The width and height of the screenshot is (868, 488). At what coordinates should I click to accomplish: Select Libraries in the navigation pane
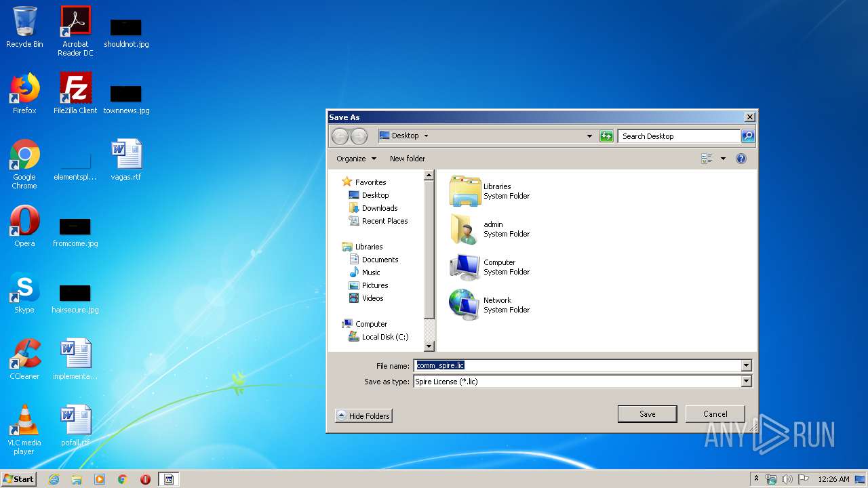[363, 247]
